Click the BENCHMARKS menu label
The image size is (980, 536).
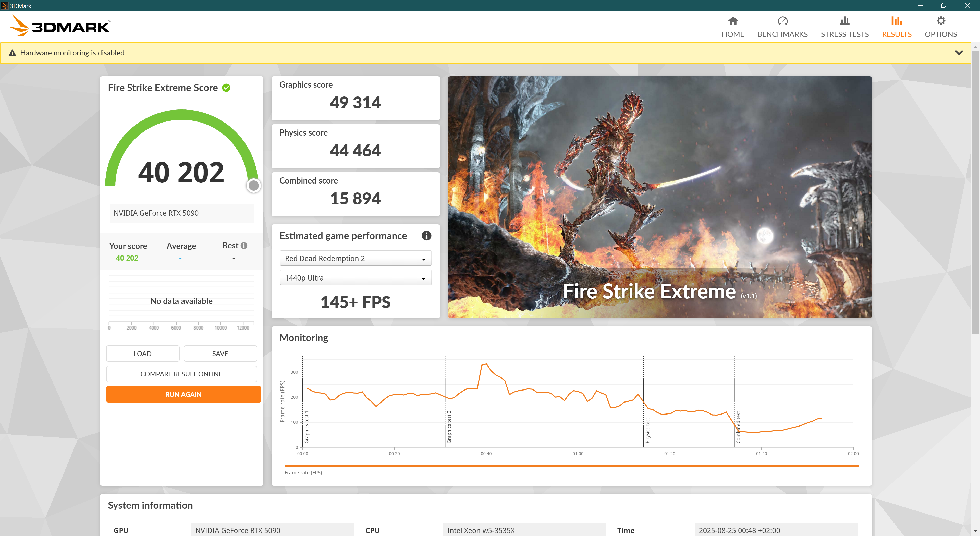click(782, 34)
